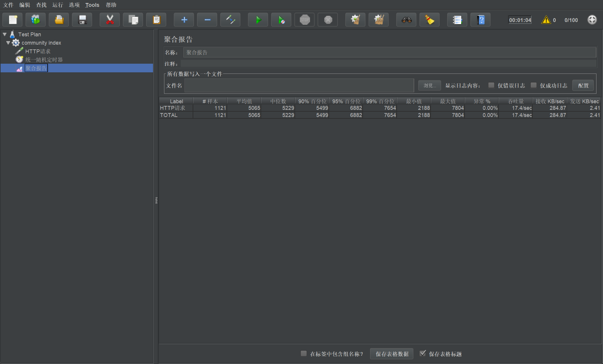This screenshot has width=603, height=364.
Task: Click the Toggle node state icon
Action: coord(230,20)
